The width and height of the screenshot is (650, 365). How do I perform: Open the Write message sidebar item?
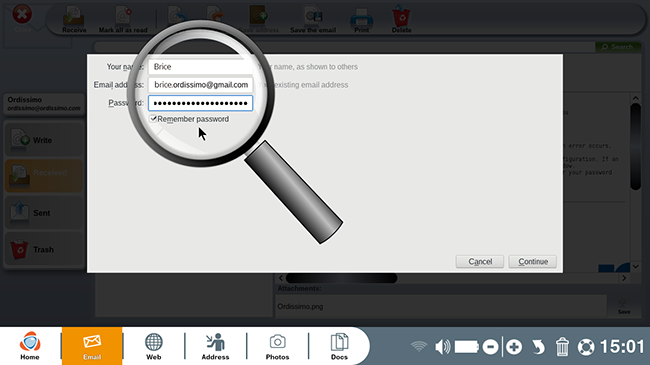(x=44, y=140)
